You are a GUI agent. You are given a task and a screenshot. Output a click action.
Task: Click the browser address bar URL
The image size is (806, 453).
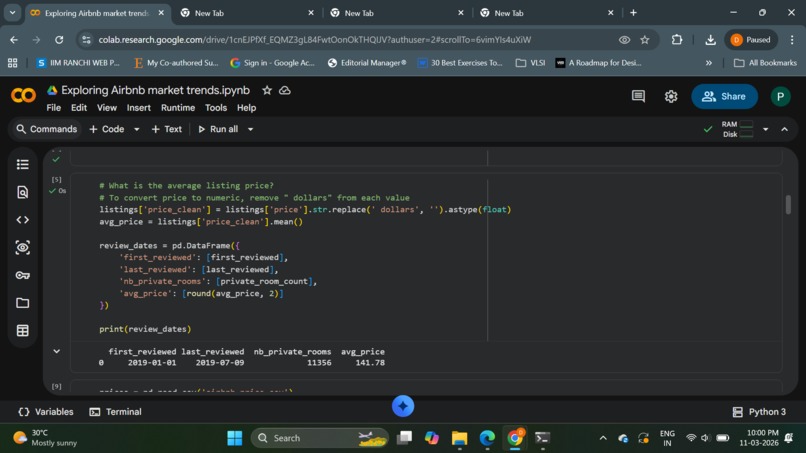tap(315, 40)
